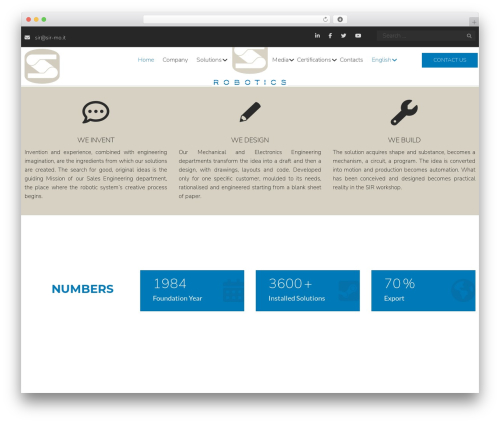Go to the Home menu item
Screen dimensions: 500x423
[146, 60]
